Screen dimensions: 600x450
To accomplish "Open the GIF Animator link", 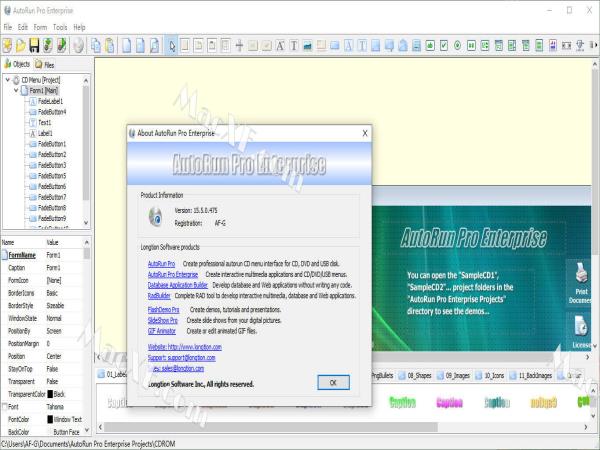I will point(161,331).
